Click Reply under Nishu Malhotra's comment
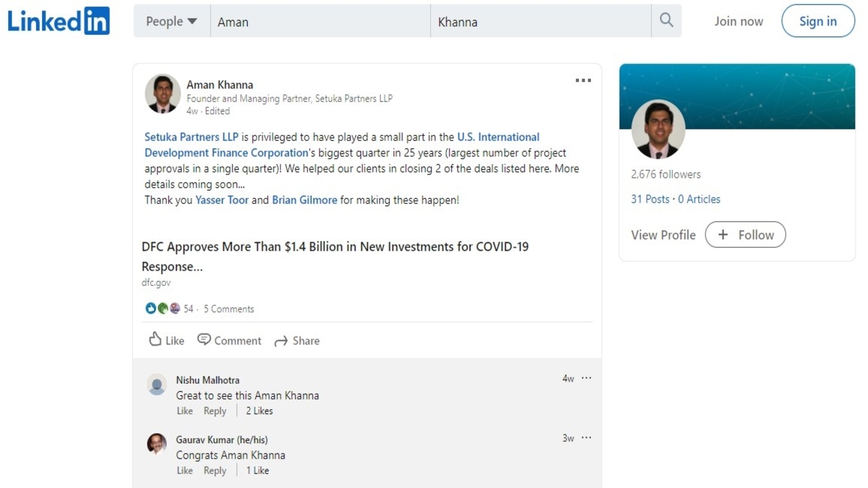The width and height of the screenshot is (868, 488). coord(215,410)
